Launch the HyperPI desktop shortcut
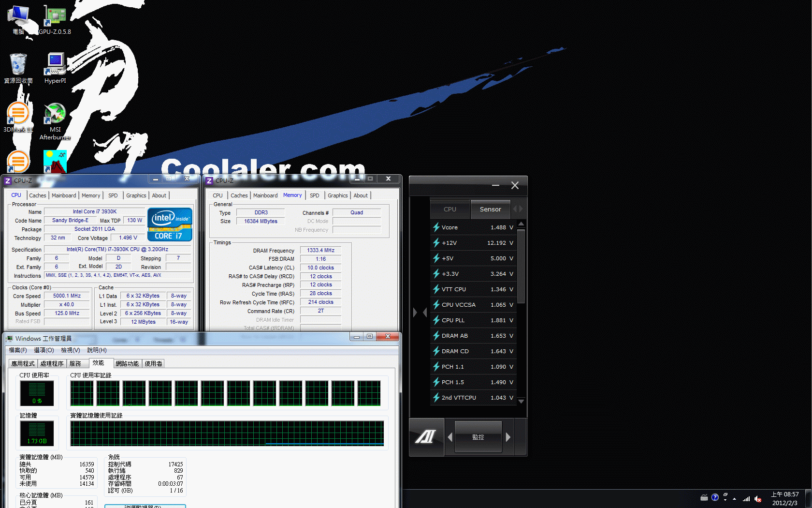812x508 pixels. point(55,68)
